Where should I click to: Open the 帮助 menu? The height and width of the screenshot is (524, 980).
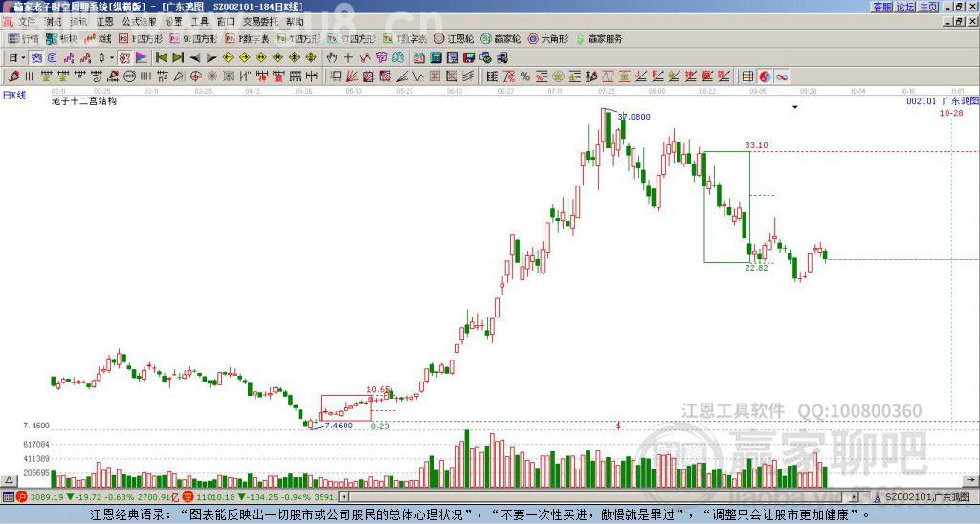pyautogui.click(x=295, y=21)
